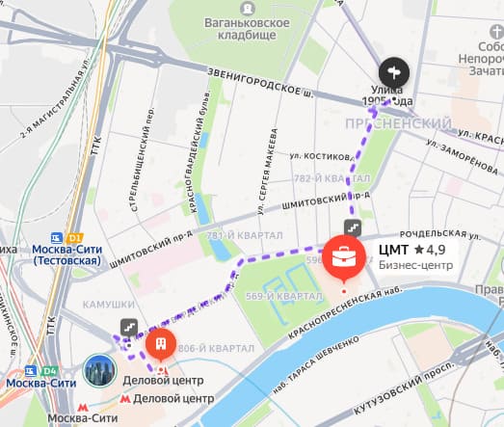Screen dimensions: 504x427
Task: Click the Деловой центр metro station label
Action: (173, 399)
